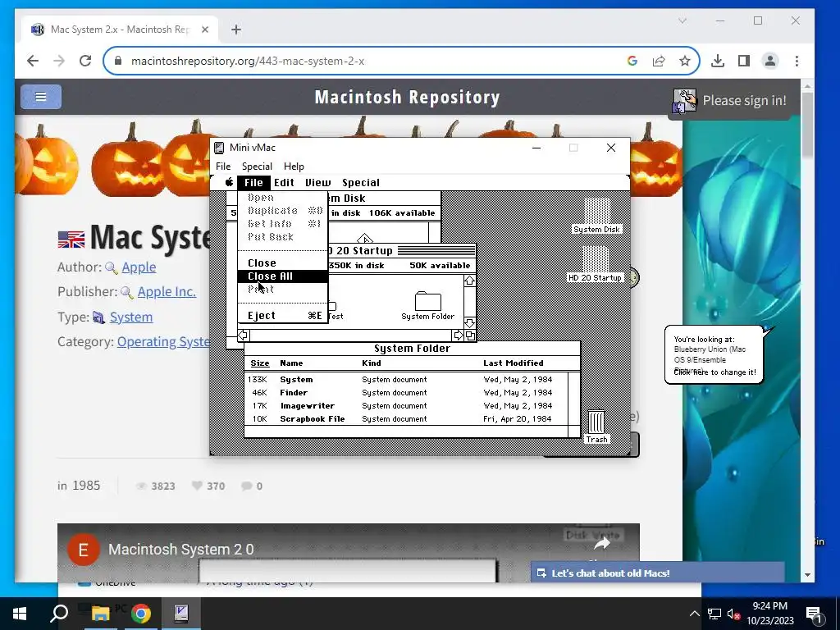This screenshot has width=840, height=630.
Task: Select the Imagewriter row in System Folder
Action: point(405,406)
